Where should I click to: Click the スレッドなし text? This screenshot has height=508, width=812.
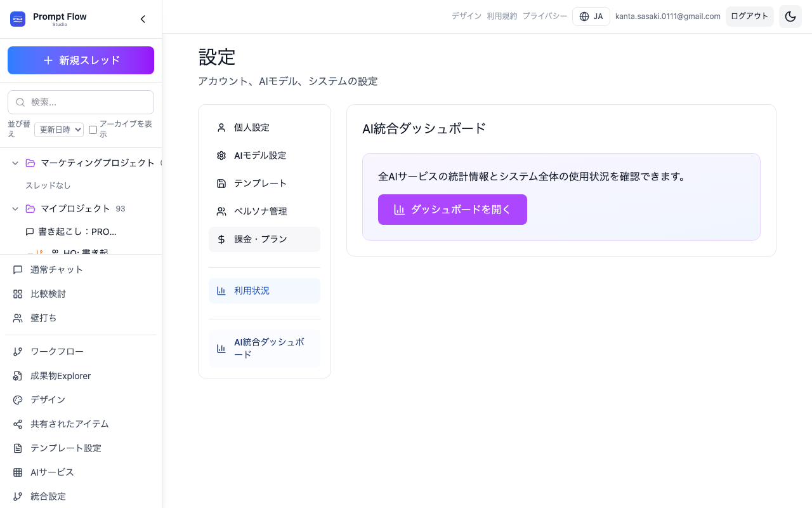[48, 185]
